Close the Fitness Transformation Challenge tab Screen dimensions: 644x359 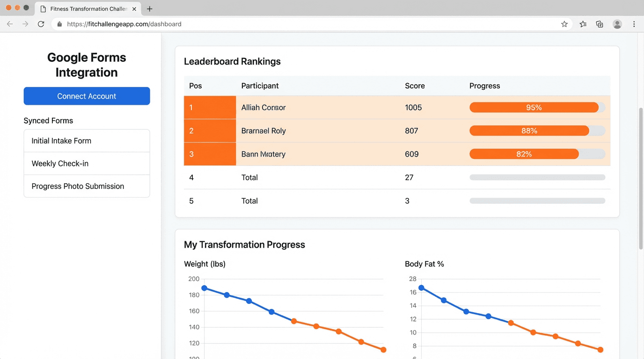[x=134, y=9]
